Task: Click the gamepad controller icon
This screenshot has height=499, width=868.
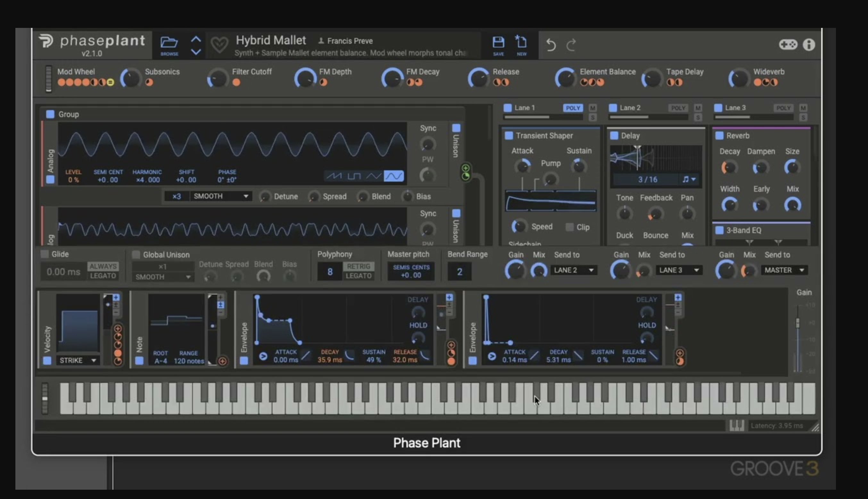Action: [788, 45]
